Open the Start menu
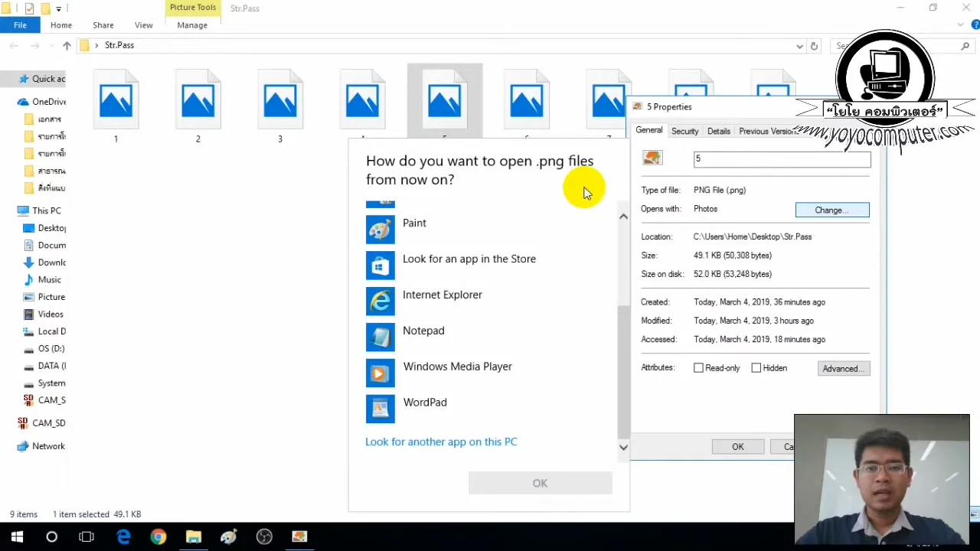The height and width of the screenshot is (551, 980). pos(16,536)
